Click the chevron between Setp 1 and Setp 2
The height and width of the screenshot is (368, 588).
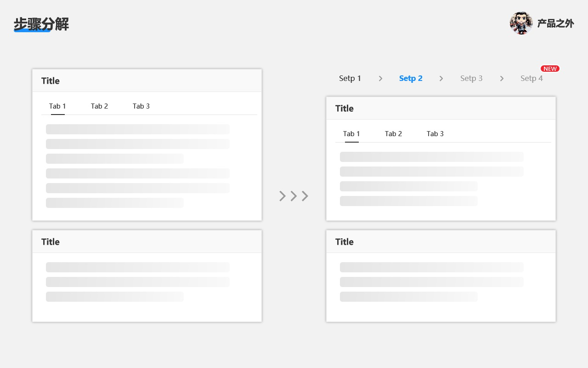pyautogui.click(x=380, y=79)
